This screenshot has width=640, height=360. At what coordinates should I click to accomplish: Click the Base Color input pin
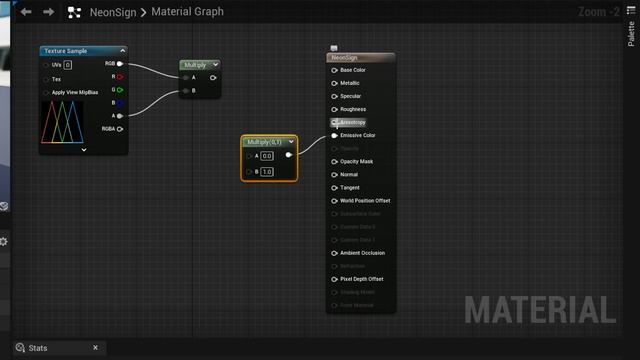[334, 70]
